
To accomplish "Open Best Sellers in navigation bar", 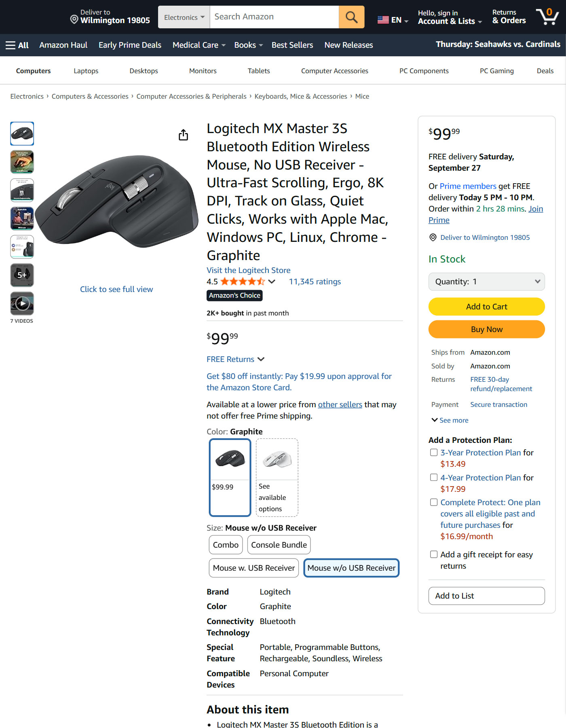I will [x=292, y=45].
